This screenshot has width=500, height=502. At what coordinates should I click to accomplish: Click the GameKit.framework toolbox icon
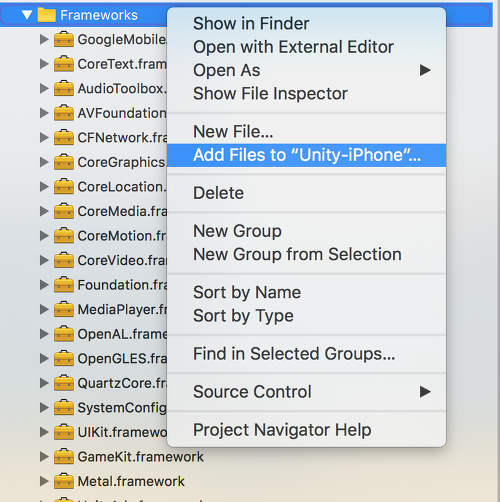point(64,457)
